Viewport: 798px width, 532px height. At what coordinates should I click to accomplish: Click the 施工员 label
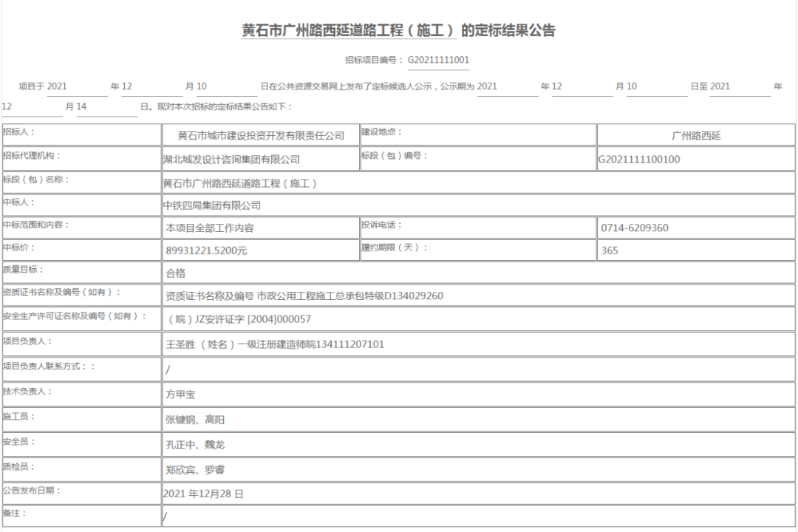[18, 417]
